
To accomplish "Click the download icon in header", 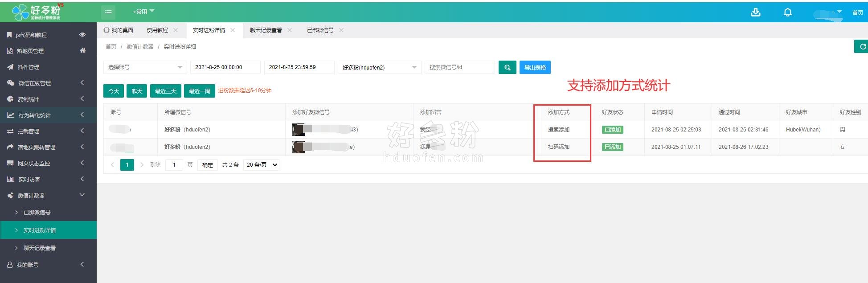I will 755,12.
